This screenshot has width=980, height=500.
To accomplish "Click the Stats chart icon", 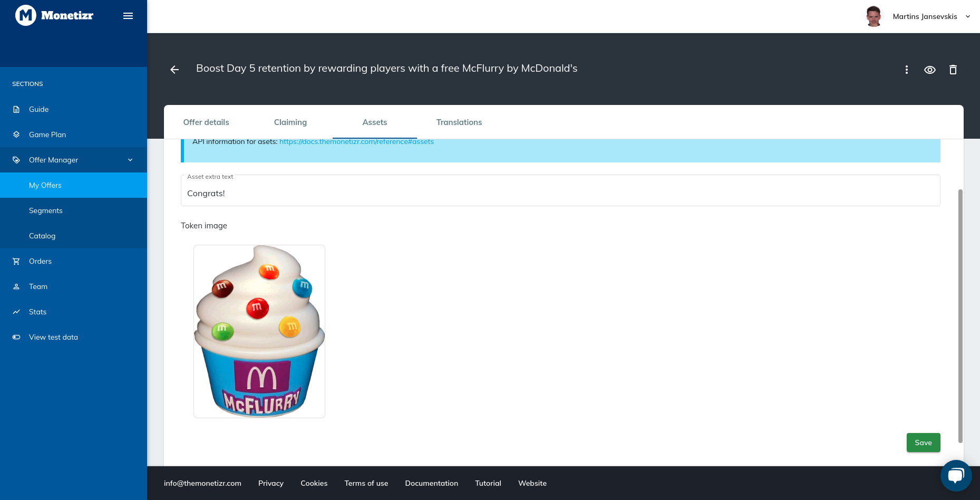I will pos(16,312).
